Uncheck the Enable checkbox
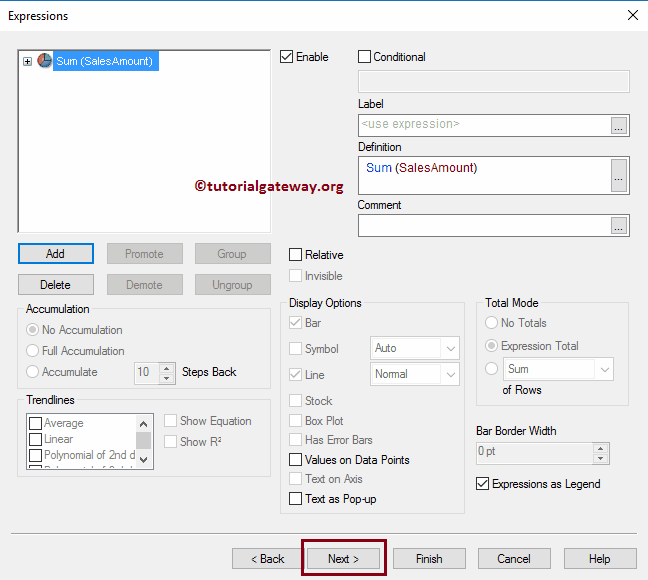The height and width of the screenshot is (580, 648). [x=286, y=57]
